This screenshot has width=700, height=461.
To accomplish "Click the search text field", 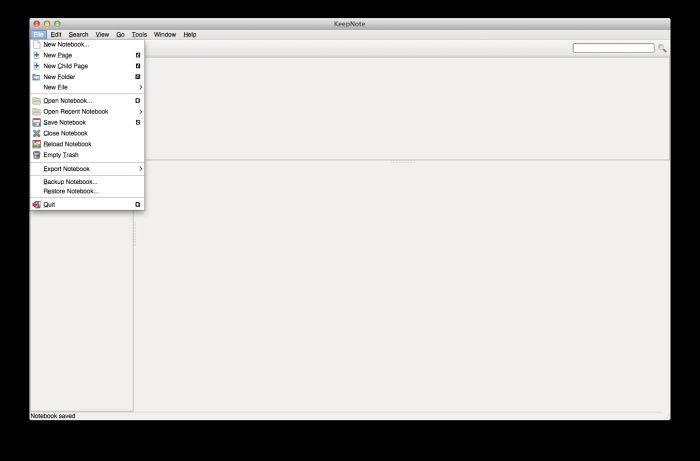I will click(x=613, y=48).
